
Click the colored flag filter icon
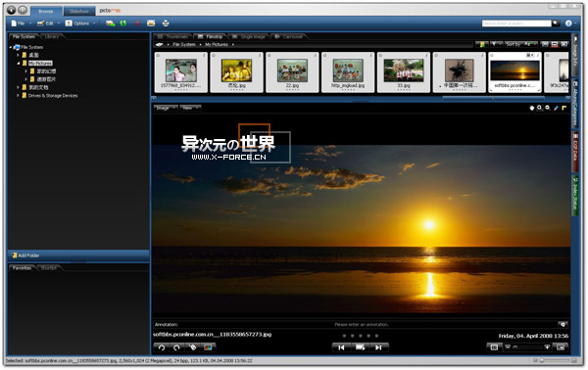[482, 45]
